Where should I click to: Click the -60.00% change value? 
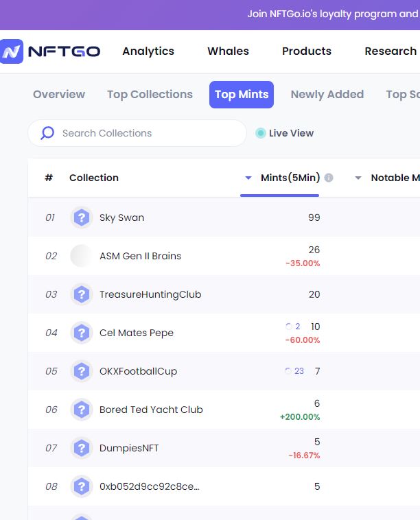click(x=303, y=340)
